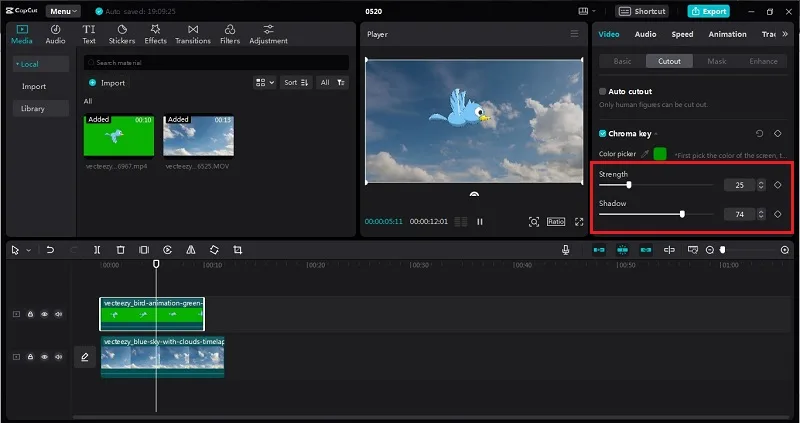Click the Split tool

[97, 250]
